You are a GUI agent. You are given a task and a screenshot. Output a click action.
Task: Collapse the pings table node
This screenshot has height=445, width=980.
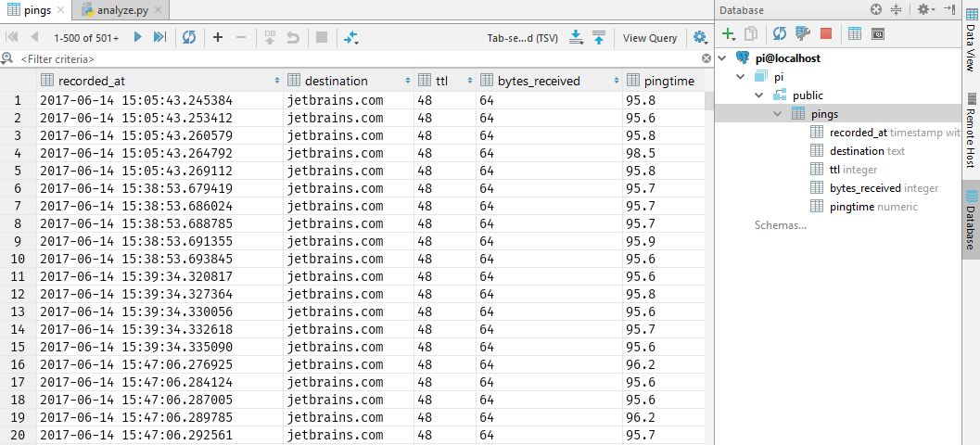click(778, 114)
